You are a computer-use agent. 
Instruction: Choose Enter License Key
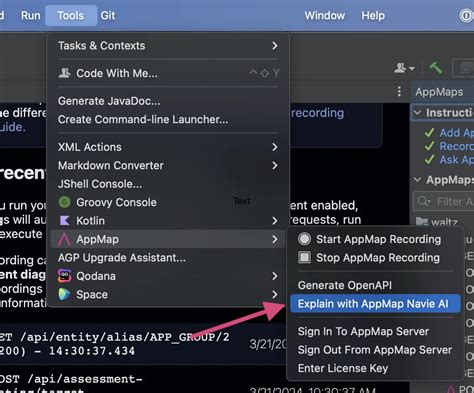point(375,368)
